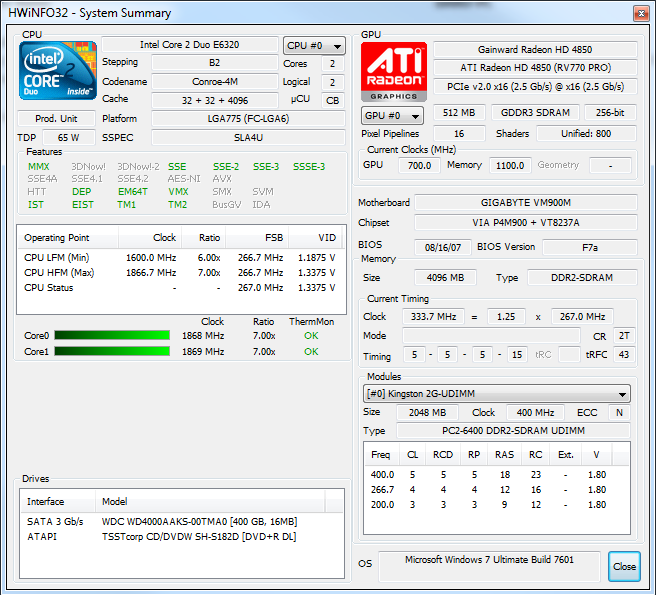656x595 pixels.
Task: Open the CPU #0 selector dropdown
Action: pos(314,46)
